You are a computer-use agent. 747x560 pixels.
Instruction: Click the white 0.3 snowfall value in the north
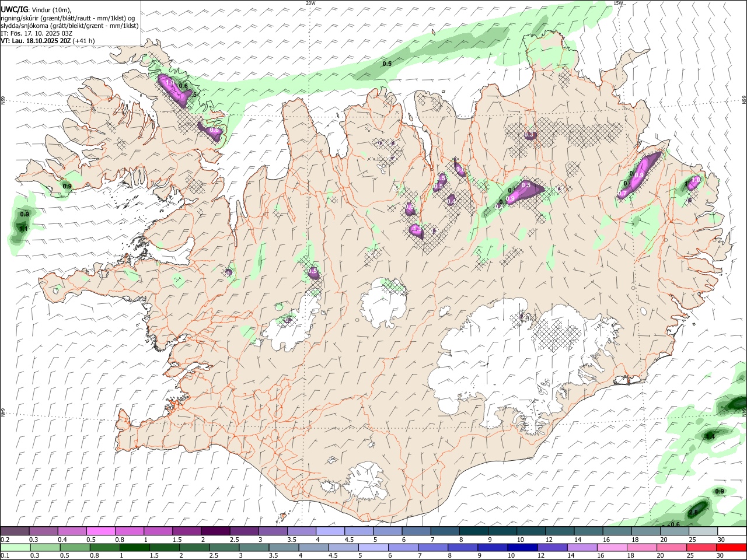point(529,135)
